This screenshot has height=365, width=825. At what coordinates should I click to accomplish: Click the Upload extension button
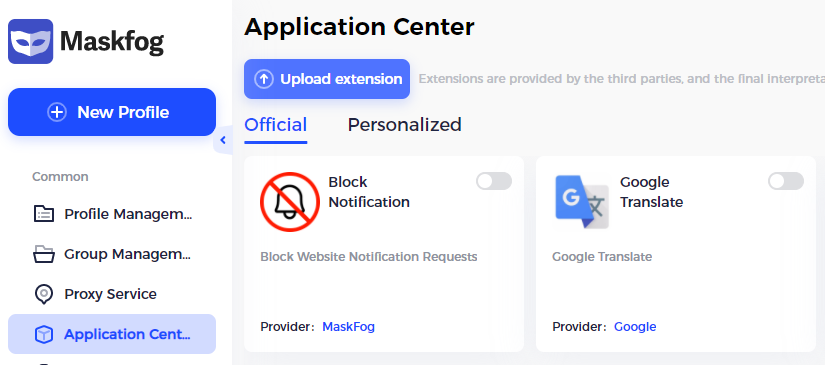(327, 79)
